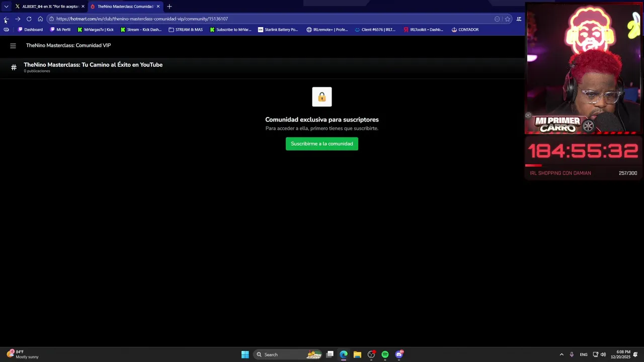
Task: Click the microphone tray icon
Action: click(x=572, y=354)
